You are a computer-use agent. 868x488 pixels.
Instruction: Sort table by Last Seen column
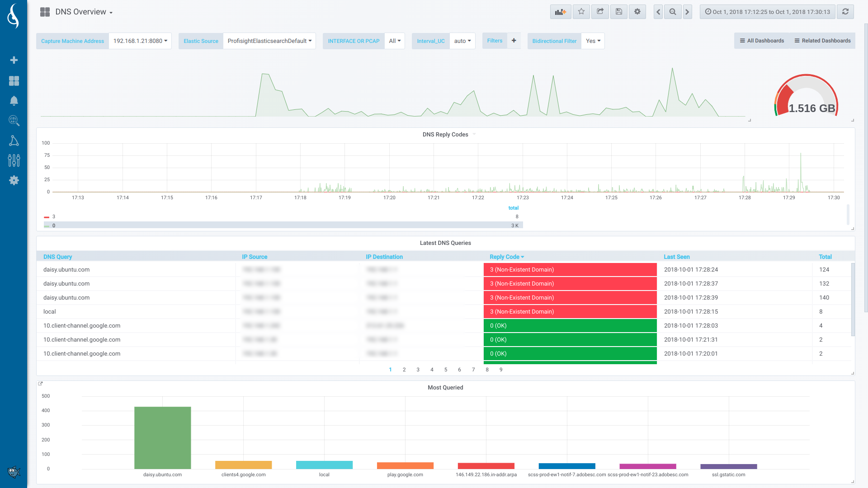pos(677,257)
